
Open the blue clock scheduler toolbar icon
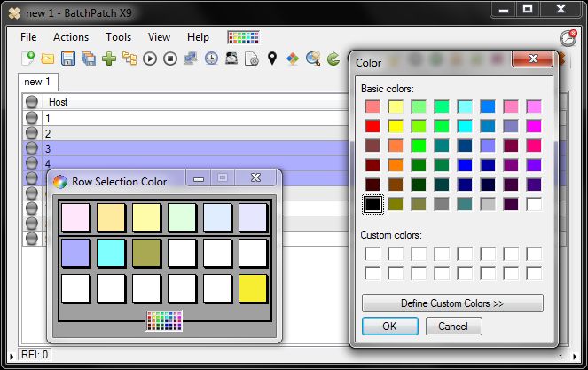tap(211, 59)
